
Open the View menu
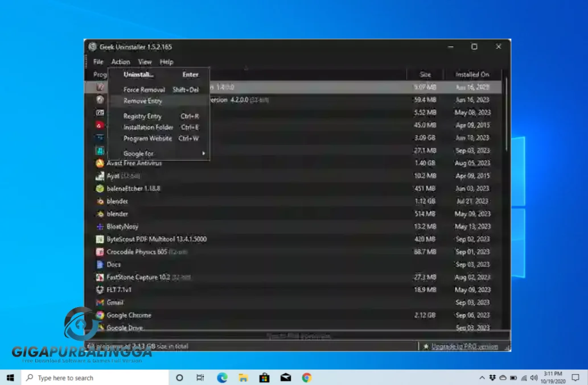coord(145,61)
